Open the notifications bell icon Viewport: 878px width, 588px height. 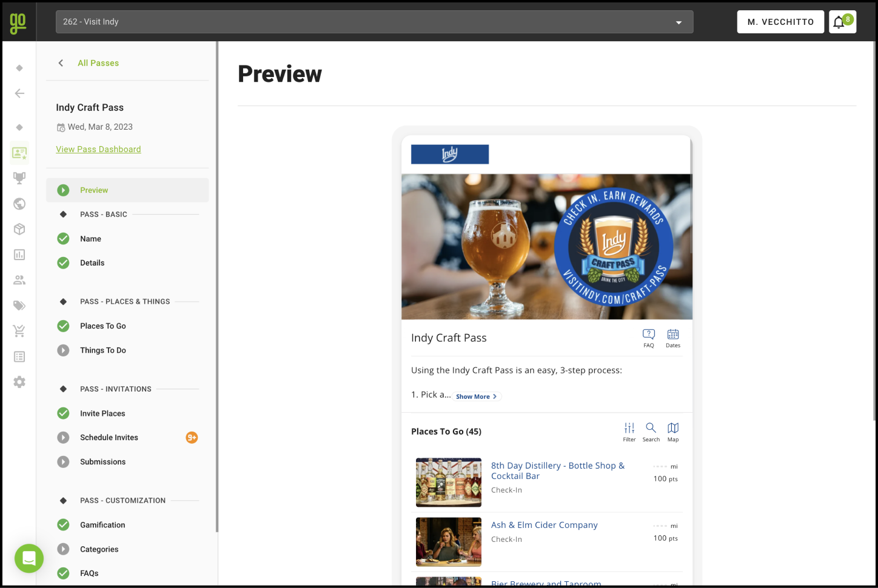pos(842,22)
